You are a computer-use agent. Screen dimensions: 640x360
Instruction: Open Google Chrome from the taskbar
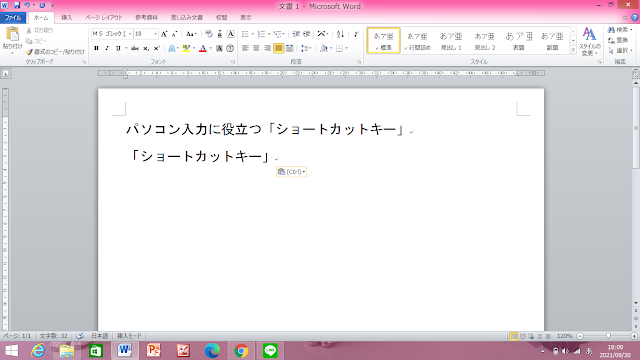point(241,351)
